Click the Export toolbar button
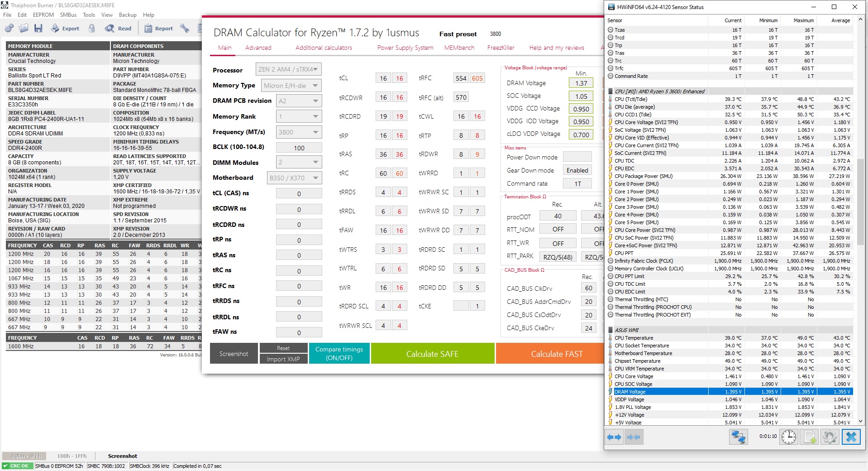The width and height of the screenshot is (868, 471). coord(65,29)
